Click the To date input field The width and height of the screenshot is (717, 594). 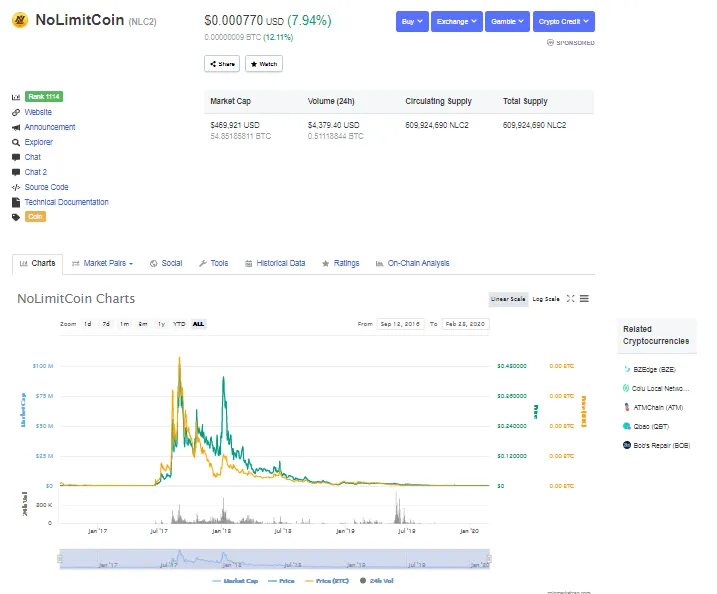click(x=466, y=324)
